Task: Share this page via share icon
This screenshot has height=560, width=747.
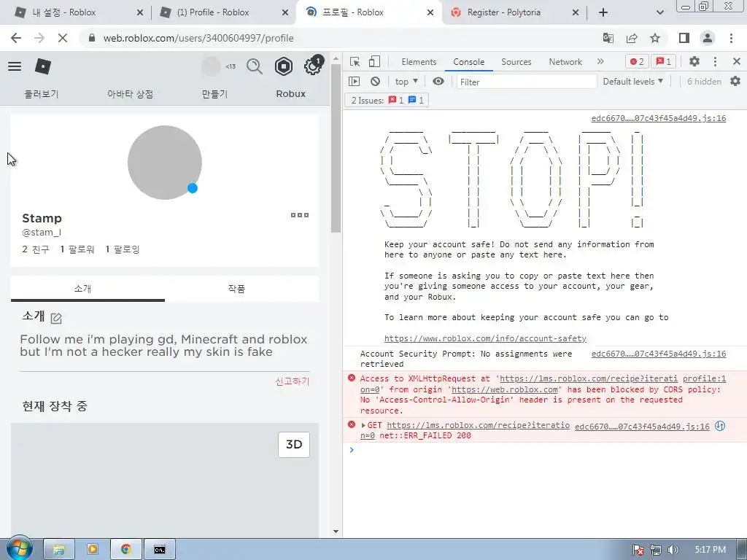Action: tap(632, 38)
